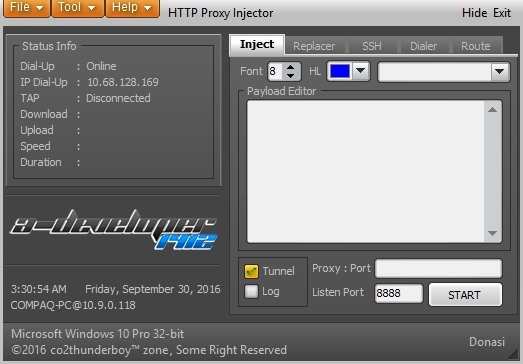This screenshot has height=364, width=523.
Task: Click the START button
Action: (x=465, y=295)
